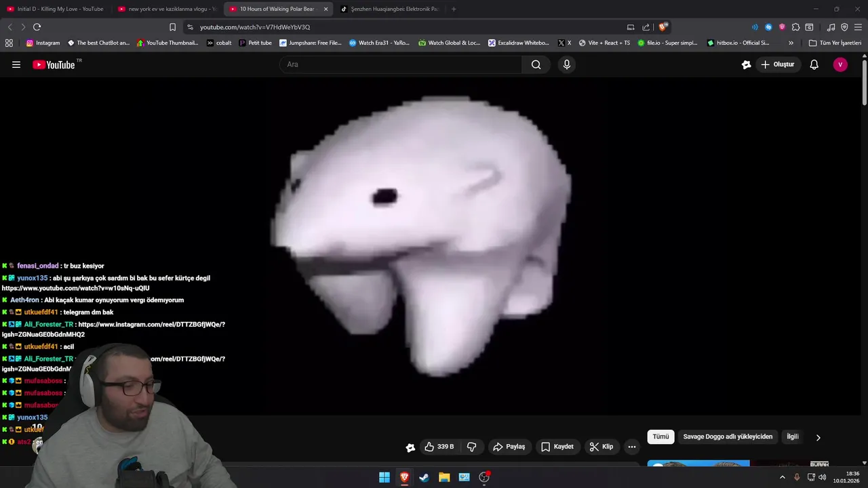
Task: Open the account avatar menu
Action: click(x=840, y=64)
